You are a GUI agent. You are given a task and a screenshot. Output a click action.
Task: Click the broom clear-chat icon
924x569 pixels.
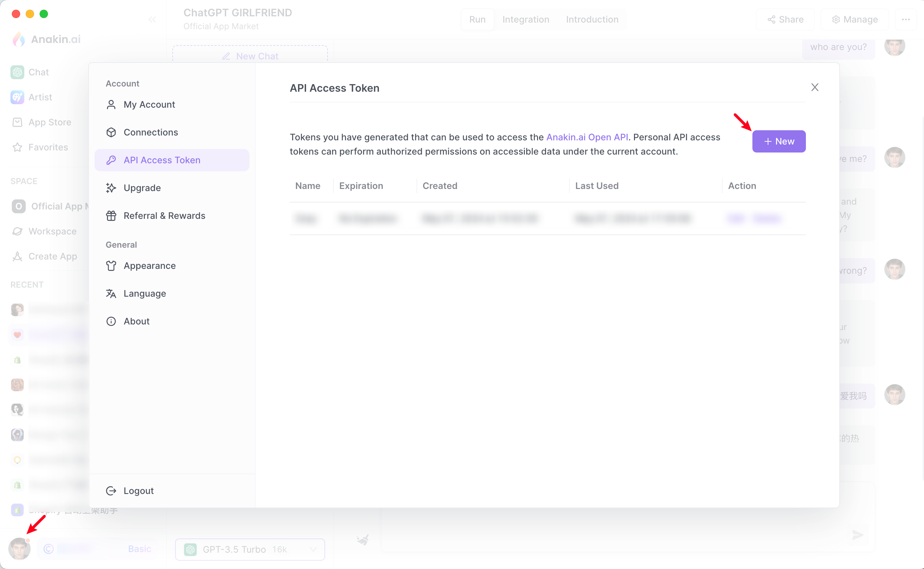[x=363, y=540]
